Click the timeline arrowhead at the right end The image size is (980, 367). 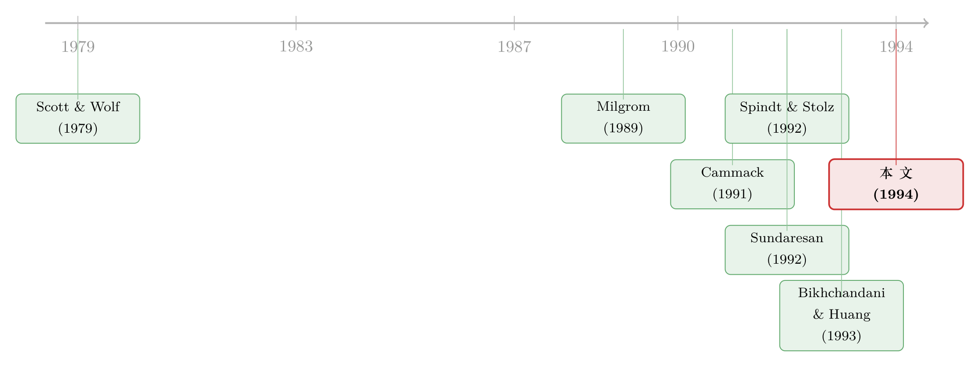[926, 23]
